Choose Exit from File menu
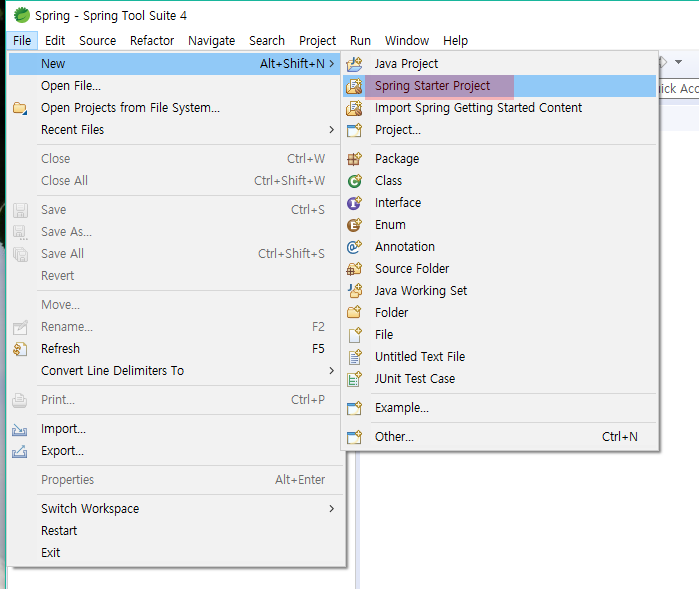The height and width of the screenshot is (589, 699). (x=174, y=553)
